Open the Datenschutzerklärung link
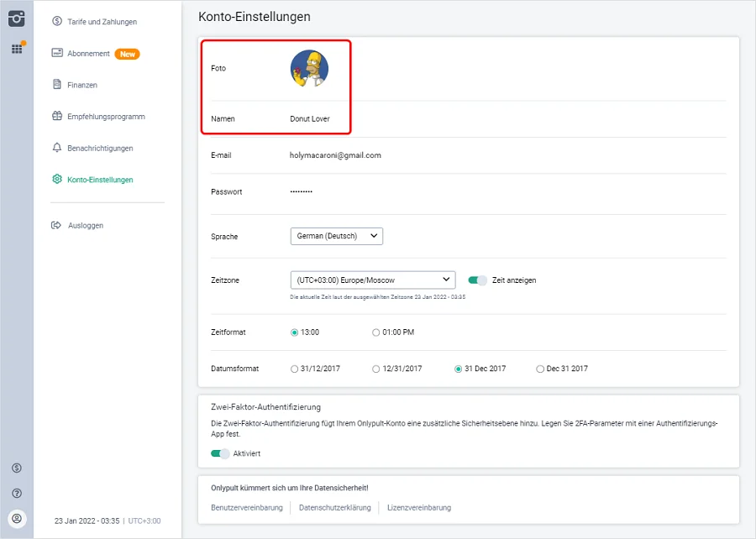This screenshot has height=539, width=756. [x=334, y=508]
